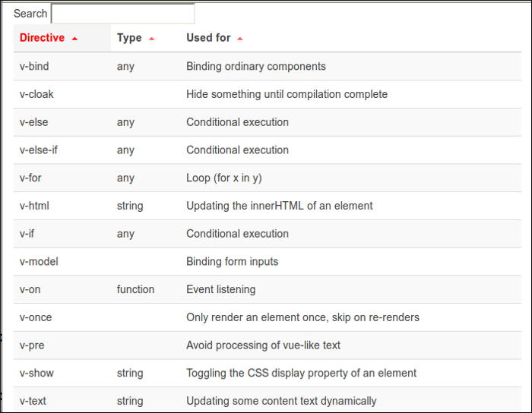Select the v-once description text

[302, 317]
